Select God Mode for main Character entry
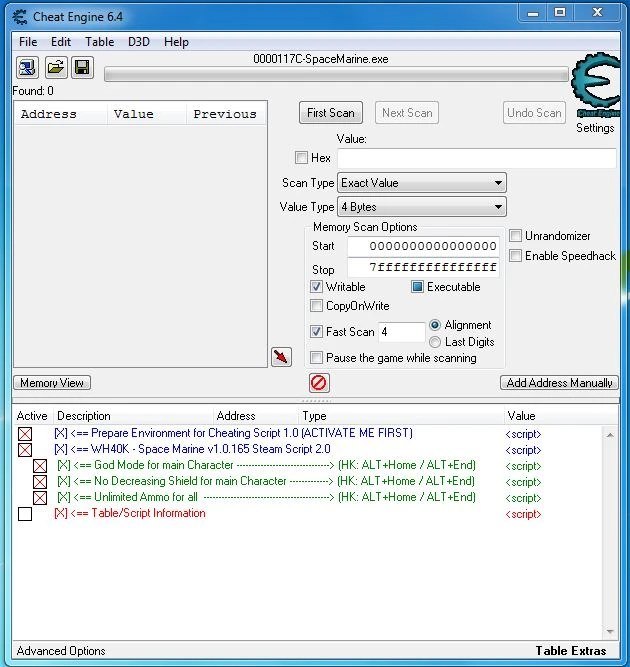This screenshot has height=667, width=630. (x=266, y=465)
